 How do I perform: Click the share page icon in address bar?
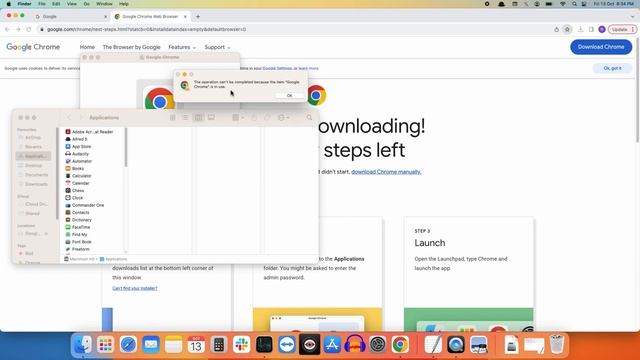coord(556,29)
